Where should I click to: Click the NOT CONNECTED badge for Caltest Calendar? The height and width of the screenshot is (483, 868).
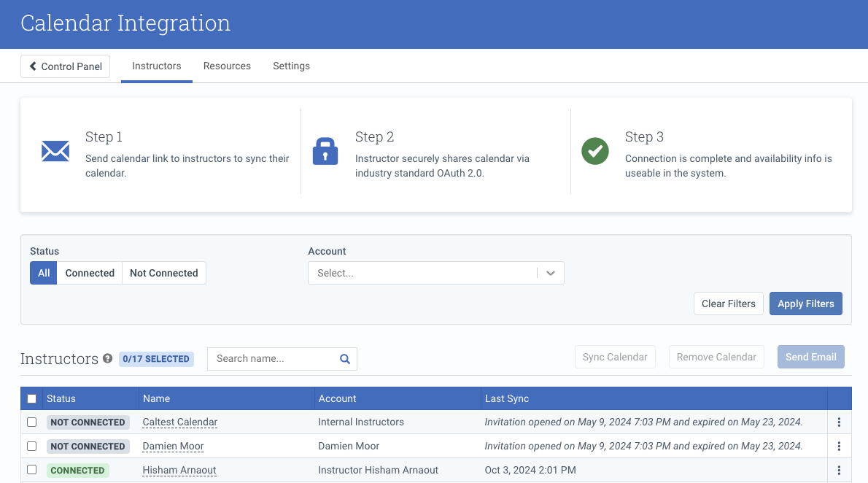[88, 422]
